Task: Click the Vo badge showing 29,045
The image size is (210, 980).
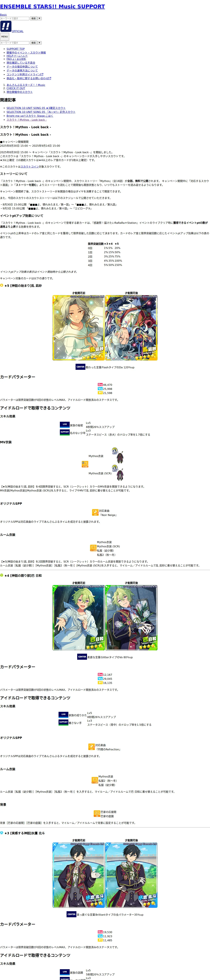Action: point(100,679)
